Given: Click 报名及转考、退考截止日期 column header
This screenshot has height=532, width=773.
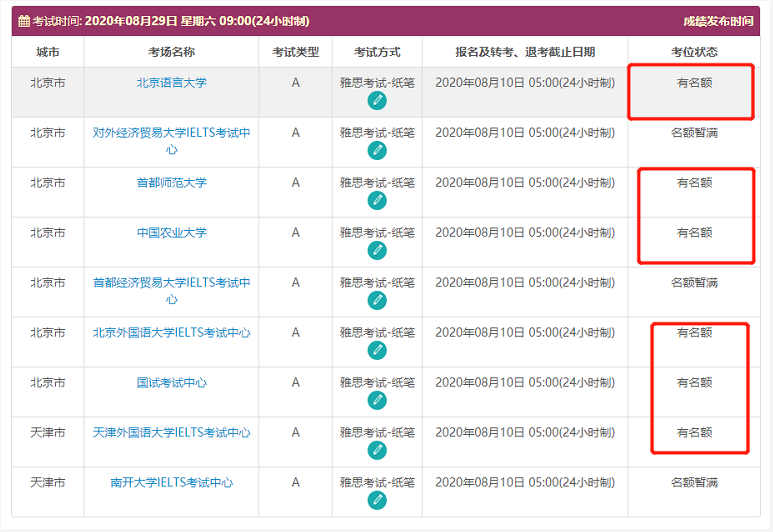Looking at the screenshot, I should 525,52.
